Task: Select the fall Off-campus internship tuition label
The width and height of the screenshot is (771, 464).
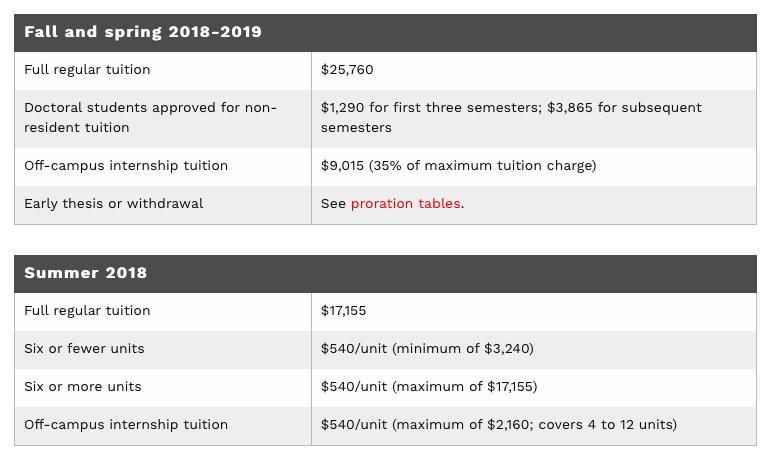Action: [126, 166]
